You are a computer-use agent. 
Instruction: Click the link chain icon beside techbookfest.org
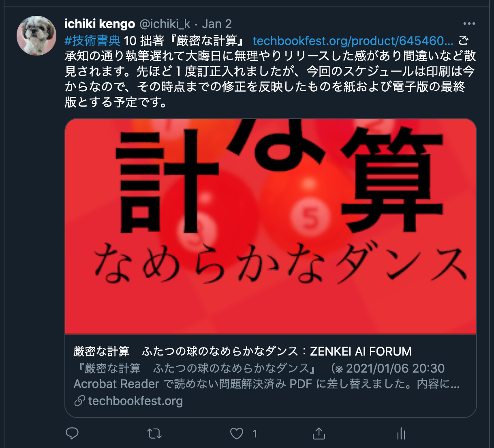point(79,401)
